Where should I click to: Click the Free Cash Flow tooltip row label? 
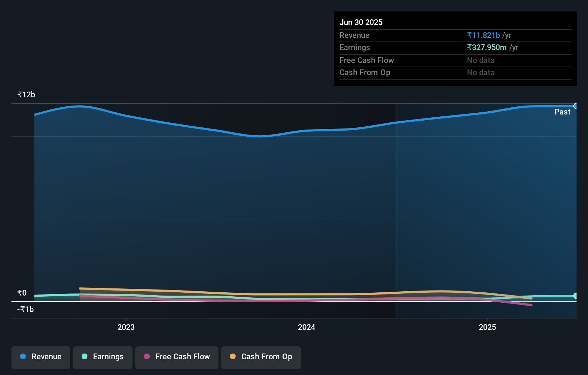[x=367, y=60]
